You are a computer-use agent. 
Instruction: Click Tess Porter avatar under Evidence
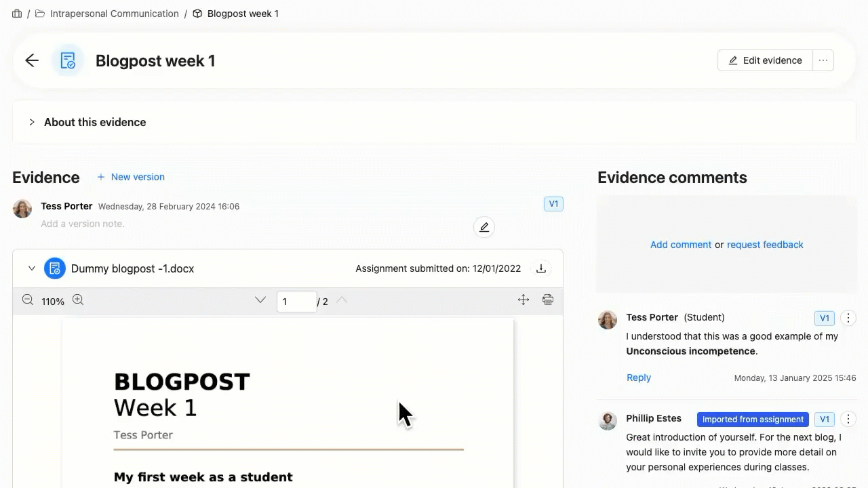coord(22,209)
